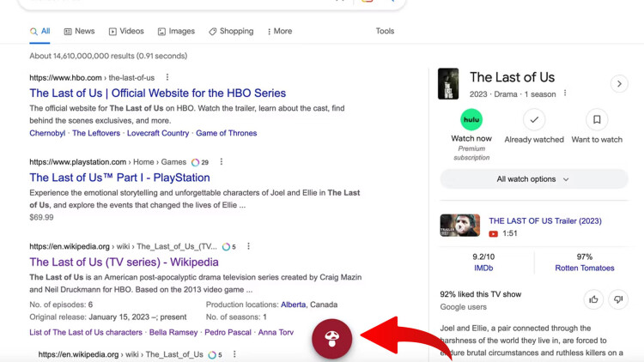Play the trailer video thumbnail
Image resolution: width=644 pixels, height=362 pixels.
pos(460,226)
